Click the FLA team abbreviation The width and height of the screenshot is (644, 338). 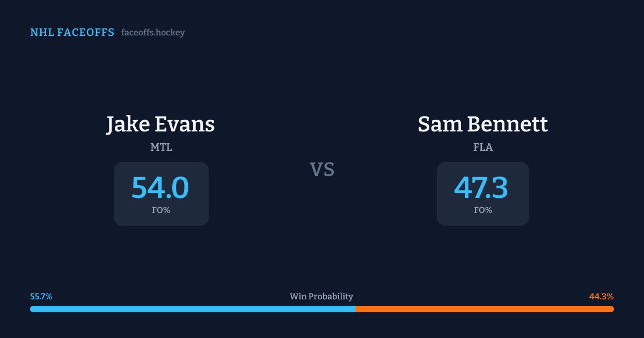(x=483, y=147)
